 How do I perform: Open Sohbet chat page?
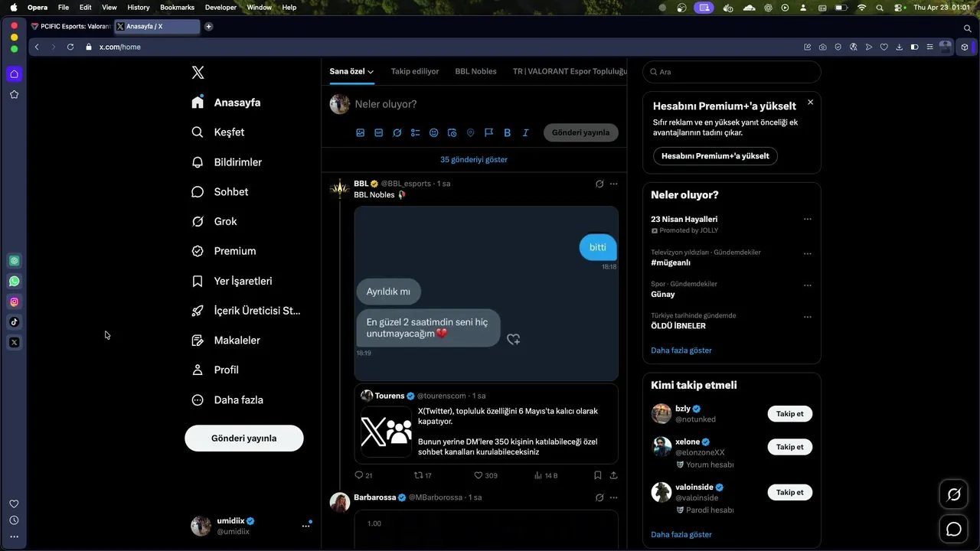click(220, 192)
